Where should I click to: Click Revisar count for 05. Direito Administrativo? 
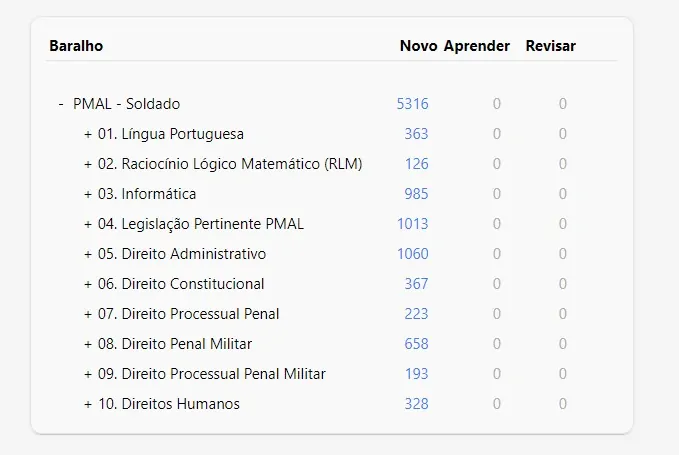(563, 254)
